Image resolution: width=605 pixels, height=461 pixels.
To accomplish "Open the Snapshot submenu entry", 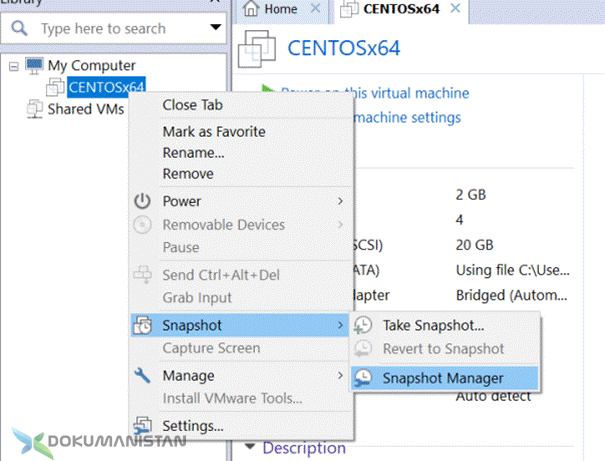I will coord(240,325).
